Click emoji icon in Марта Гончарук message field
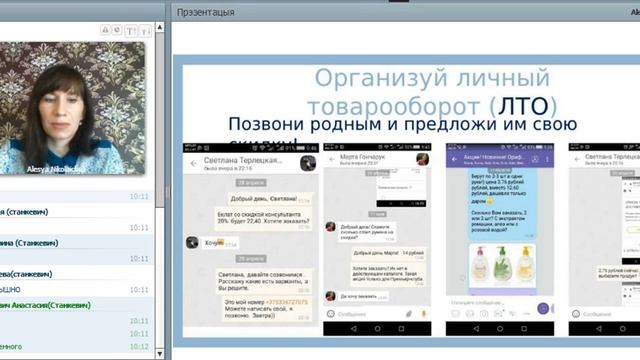Image resolution: width=640 pixels, height=360 pixels. click(331, 314)
